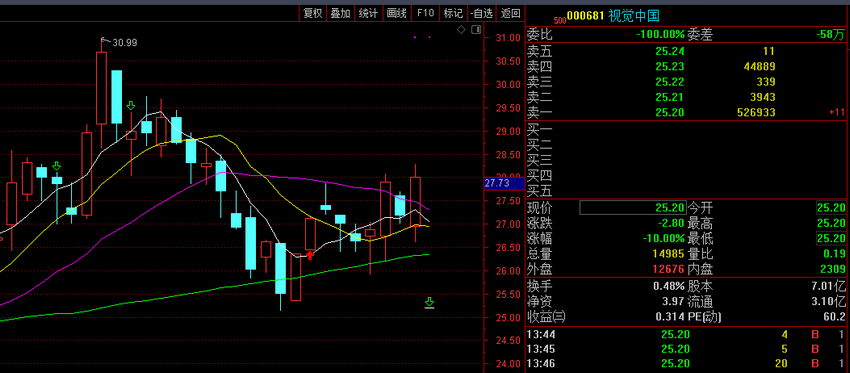Open the 复权 adjustment menu
This screenshot has width=850, height=373.
(313, 14)
